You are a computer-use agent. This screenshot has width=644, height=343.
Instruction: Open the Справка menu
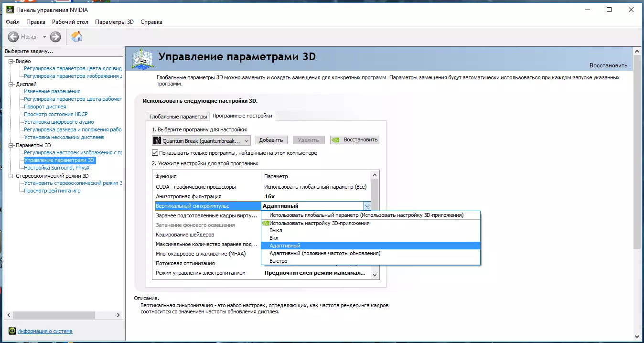pos(151,22)
